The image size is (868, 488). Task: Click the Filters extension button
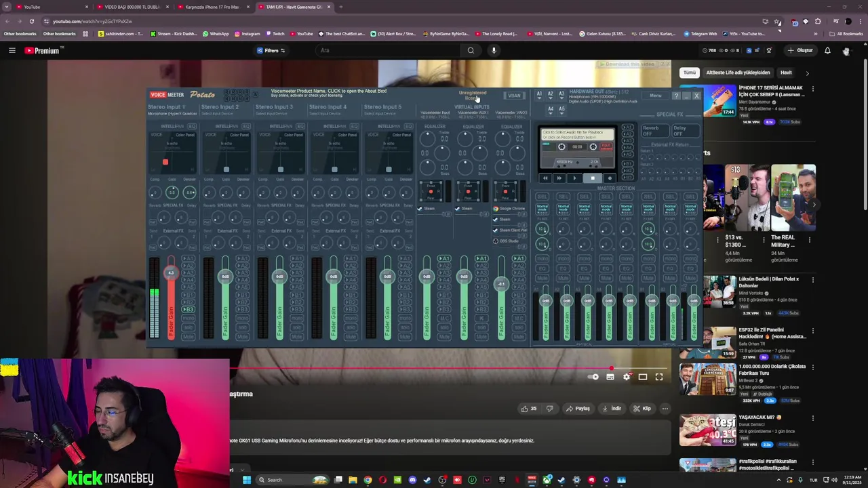click(x=271, y=50)
